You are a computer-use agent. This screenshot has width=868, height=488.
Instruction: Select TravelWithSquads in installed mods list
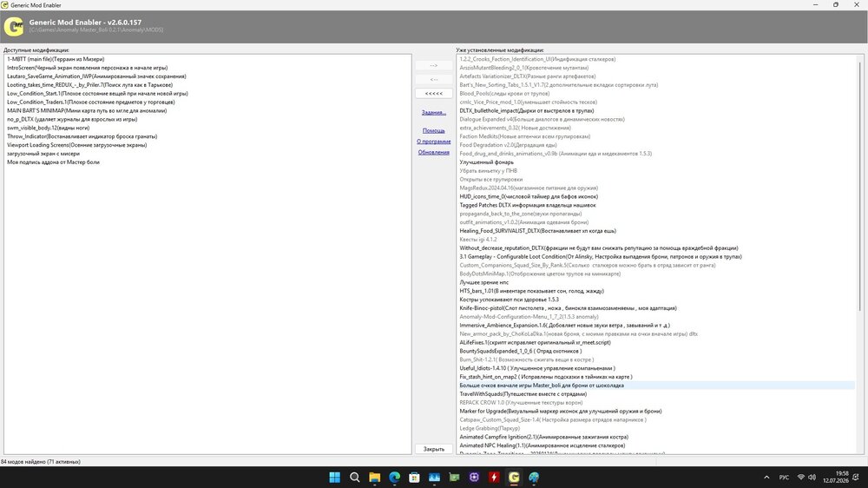(523, 394)
